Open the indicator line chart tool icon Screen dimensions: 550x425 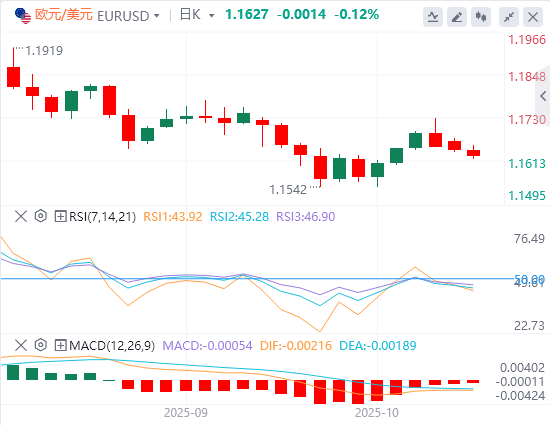coord(433,16)
